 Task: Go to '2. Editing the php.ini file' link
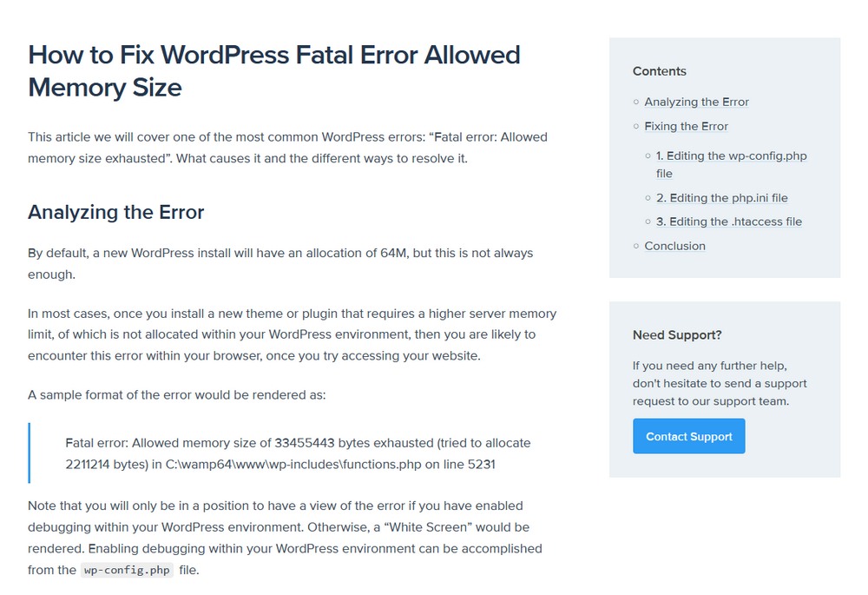tap(722, 198)
